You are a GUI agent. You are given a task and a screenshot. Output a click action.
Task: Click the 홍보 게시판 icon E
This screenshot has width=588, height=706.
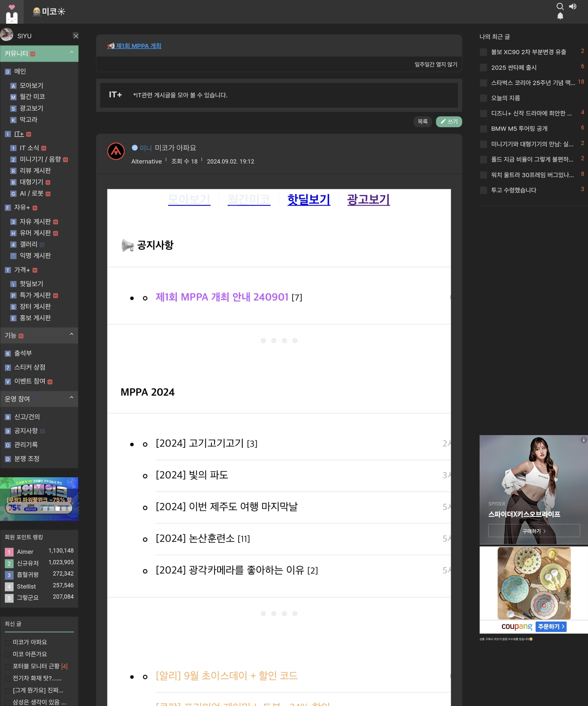[13, 318]
